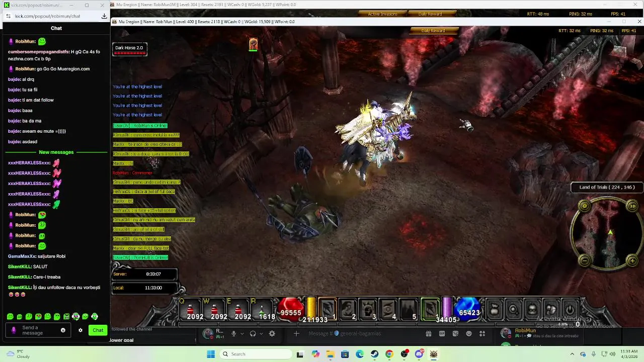Click the Land of Trials location label
The image size is (644, 362).
(x=607, y=187)
